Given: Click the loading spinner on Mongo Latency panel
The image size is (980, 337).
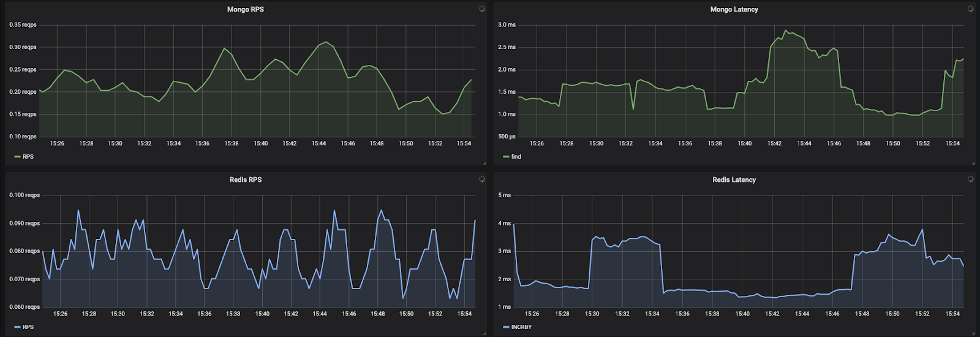Looking at the screenshot, I should [x=970, y=9].
